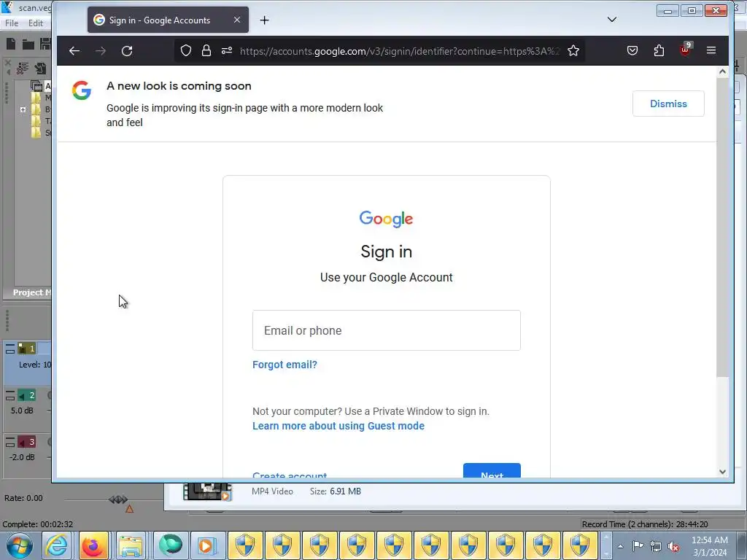Expand the tree node plus in Vegas explorer
This screenshot has width=747, height=560.
tap(23, 109)
